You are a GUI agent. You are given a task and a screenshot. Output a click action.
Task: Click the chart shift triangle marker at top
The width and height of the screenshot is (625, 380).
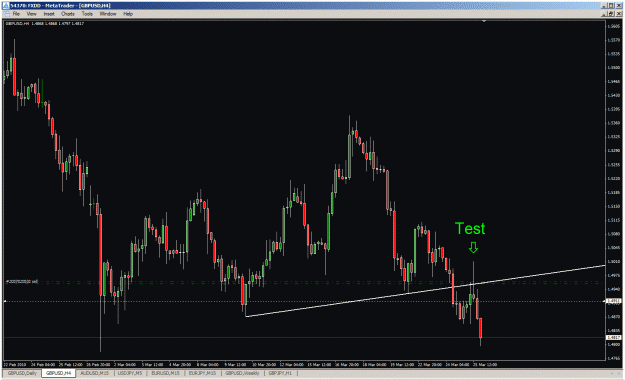click(x=484, y=21)
